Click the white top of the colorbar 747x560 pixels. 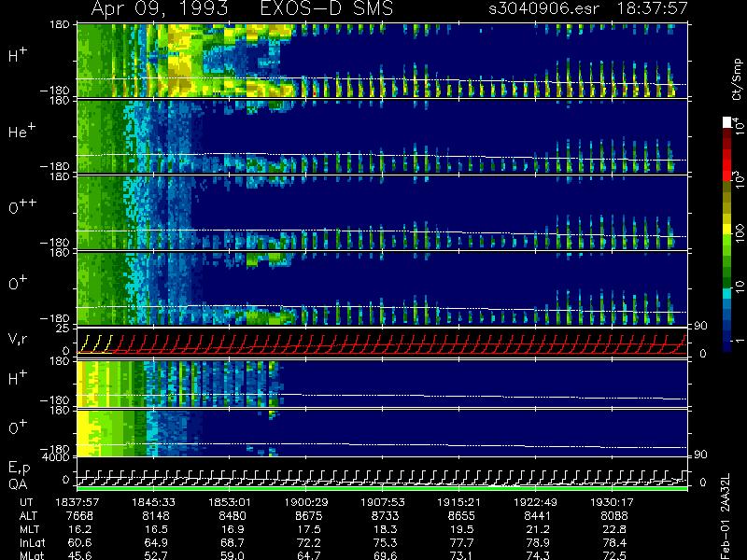click(727, 122)
